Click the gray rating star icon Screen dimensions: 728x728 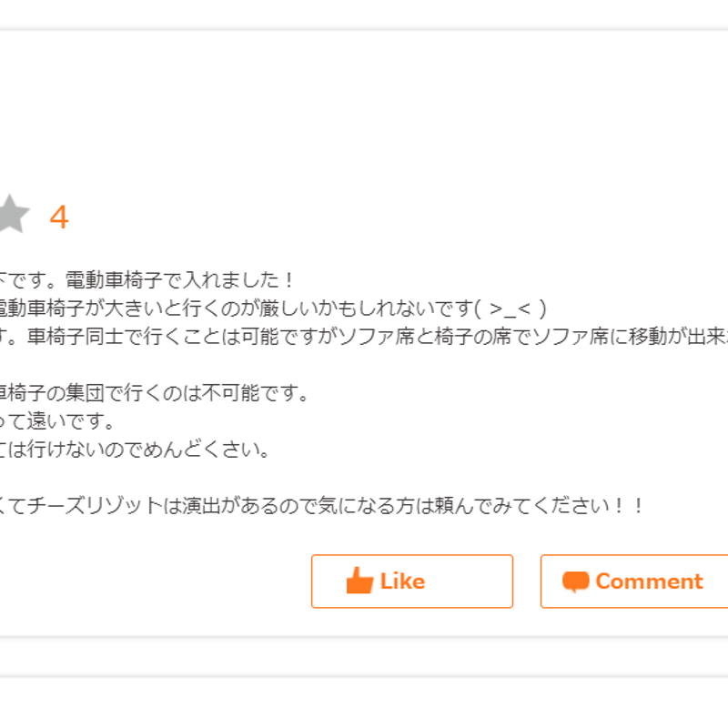pyautogui.click(x=13, y=215)
